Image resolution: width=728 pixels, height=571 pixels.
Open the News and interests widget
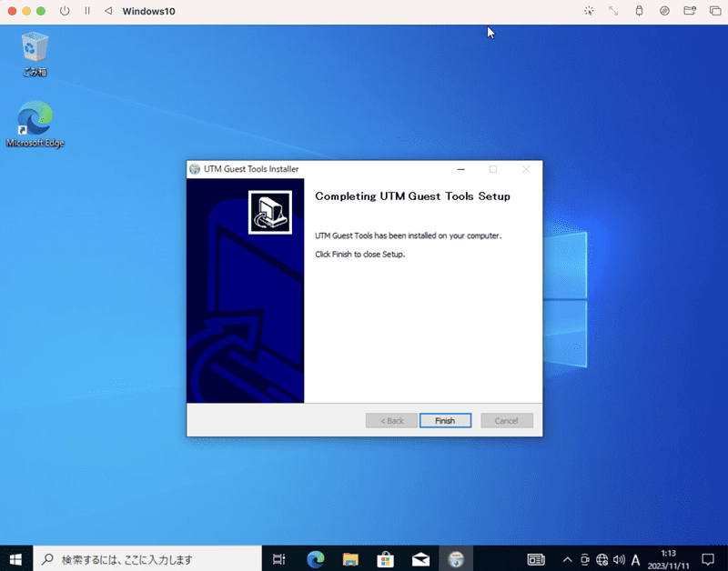coord(536,559)
